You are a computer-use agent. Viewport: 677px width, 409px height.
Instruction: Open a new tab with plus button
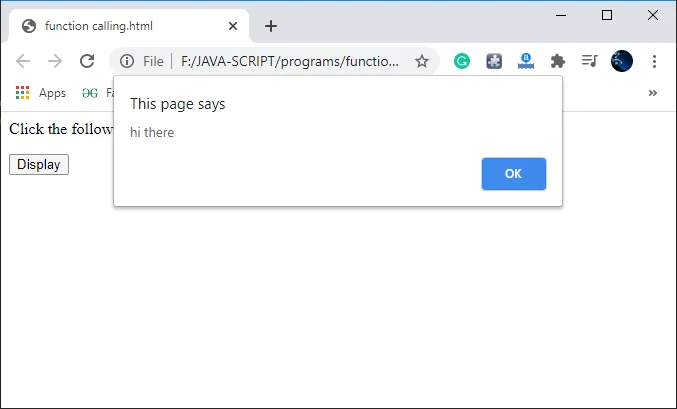(x=271, y=26)
